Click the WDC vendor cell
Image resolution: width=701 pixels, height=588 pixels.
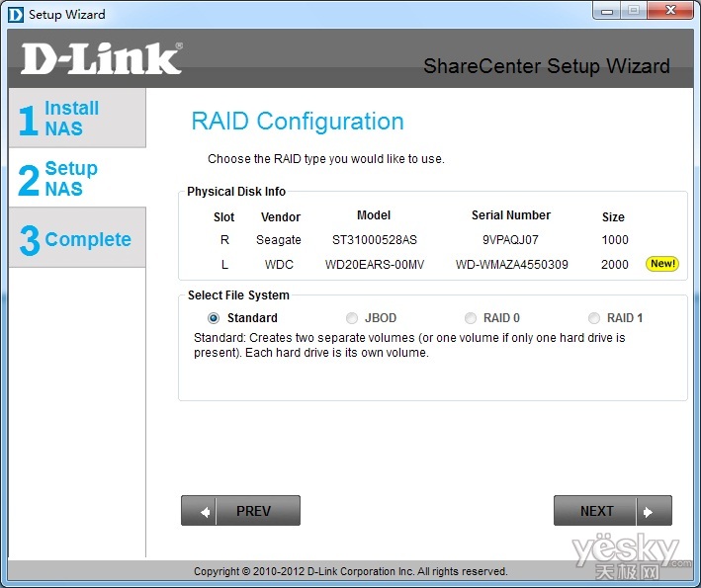click(279, 265)
